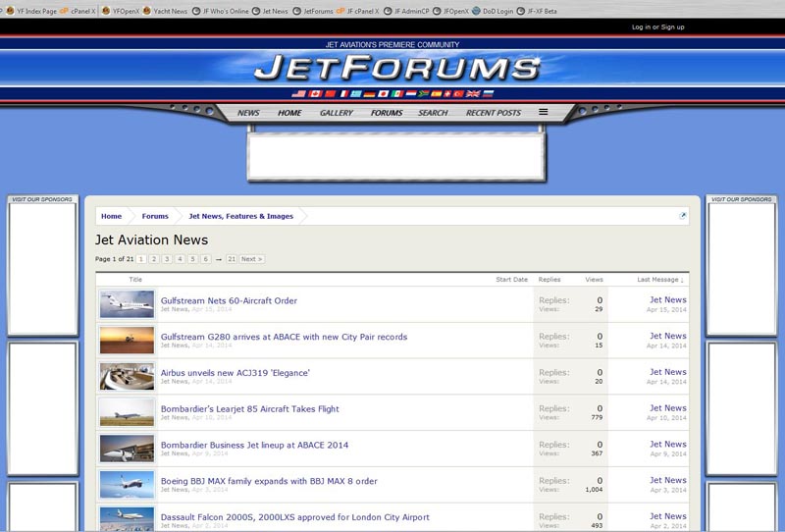Jump to last page 21

(232, 259)
